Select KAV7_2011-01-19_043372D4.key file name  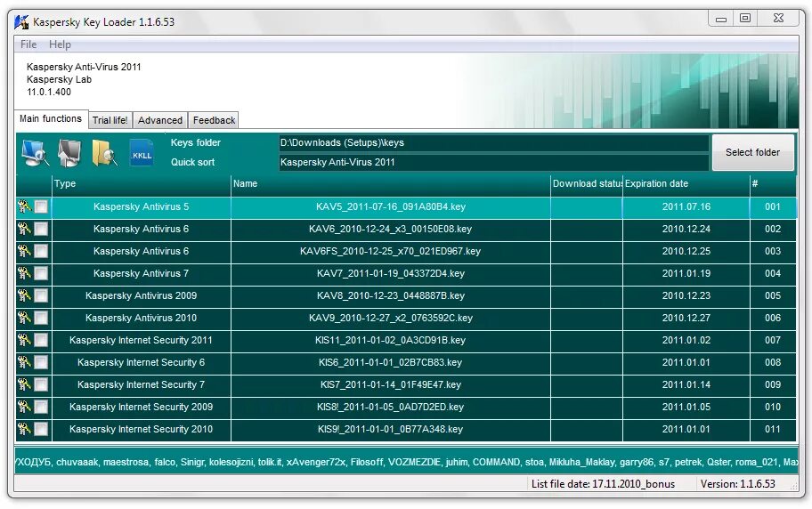[x=391, y=273]
